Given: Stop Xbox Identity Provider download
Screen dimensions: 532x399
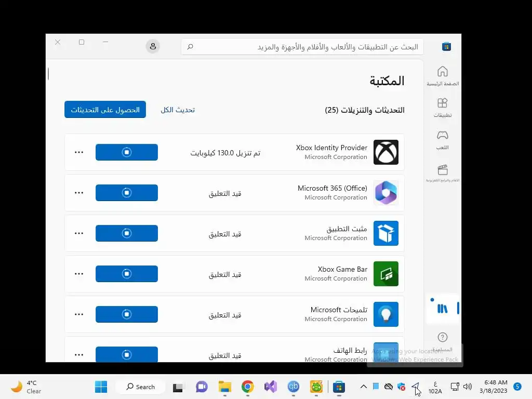Looking at the screenshot, I should [x=127, y=152].
